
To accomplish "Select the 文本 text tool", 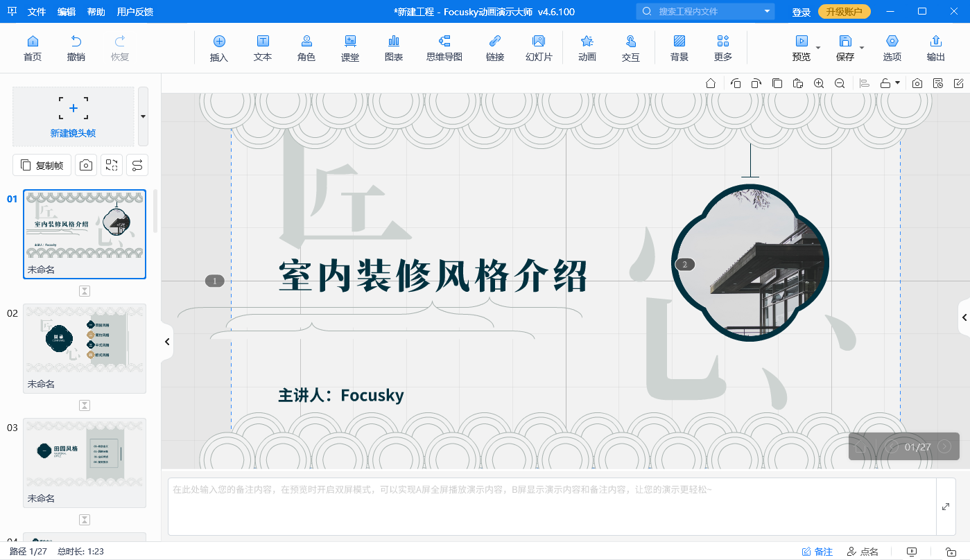I will [263, 49].
